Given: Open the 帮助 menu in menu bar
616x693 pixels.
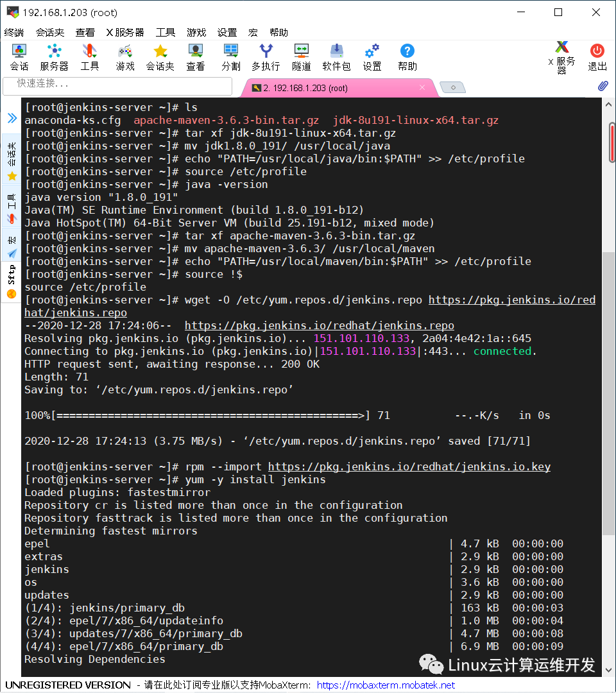Looking at the screenshot, I should [x=278, y=32].
